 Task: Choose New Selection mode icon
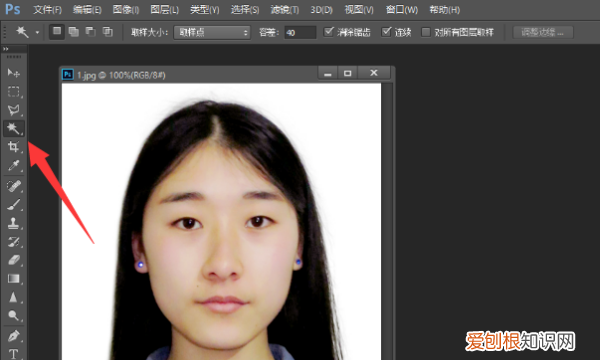pos(57,32)
